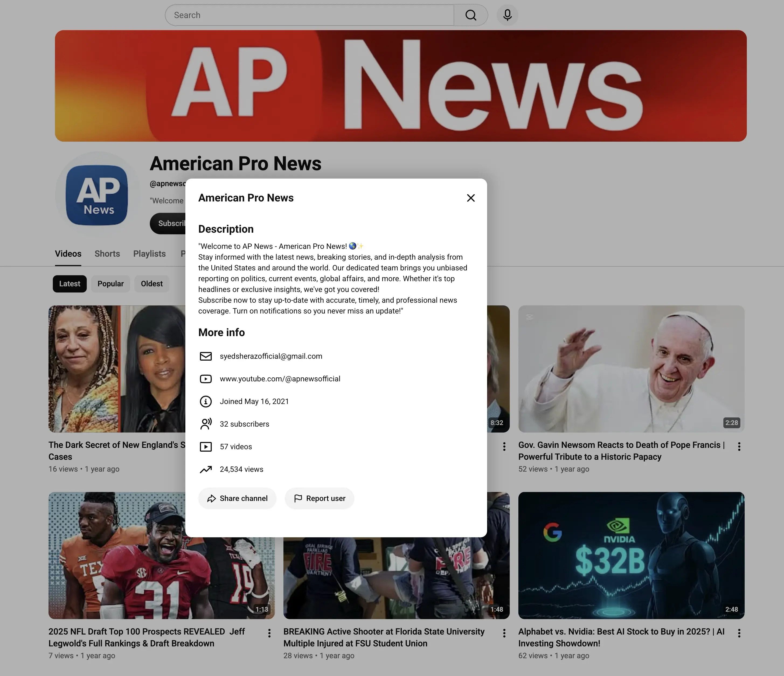
Task: Switch to the Shorts tab
Action: (107, 254)
